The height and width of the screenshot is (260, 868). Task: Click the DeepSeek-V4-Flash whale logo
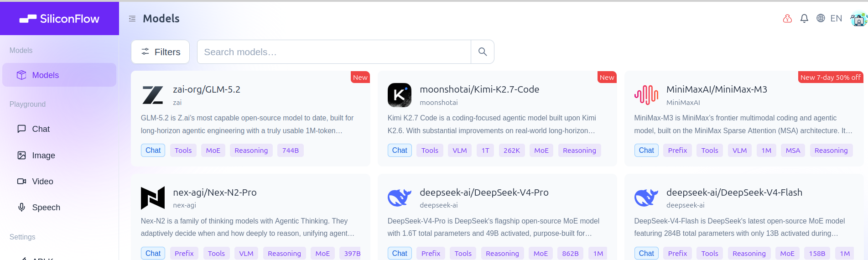point(646,198)
